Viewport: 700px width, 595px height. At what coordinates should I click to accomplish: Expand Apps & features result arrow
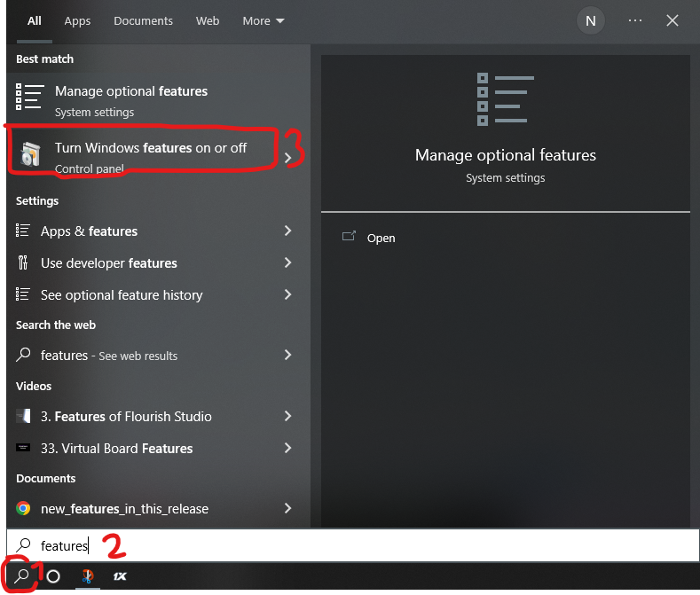(x=288, y=231)
